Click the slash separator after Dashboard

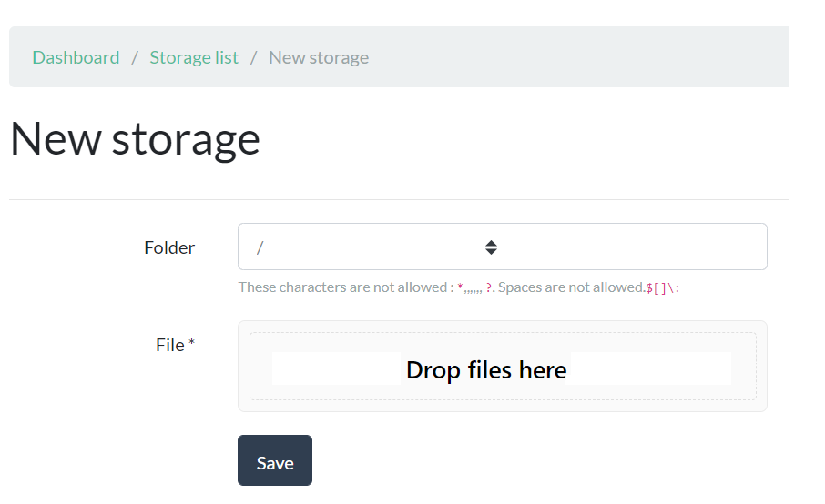tap(135, 57)
